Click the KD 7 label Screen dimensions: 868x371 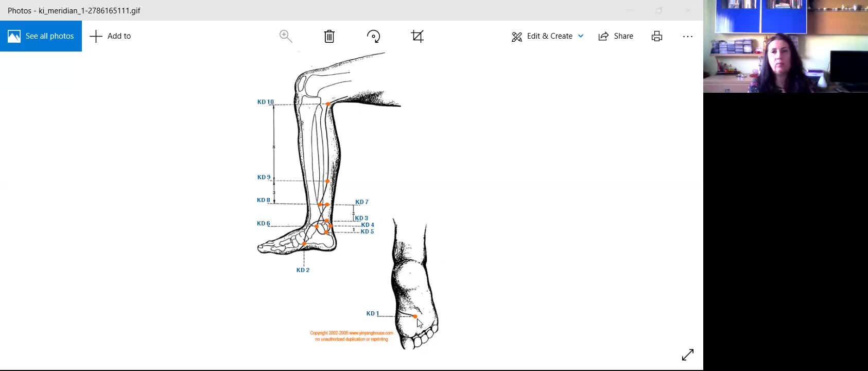coord(362,202)
